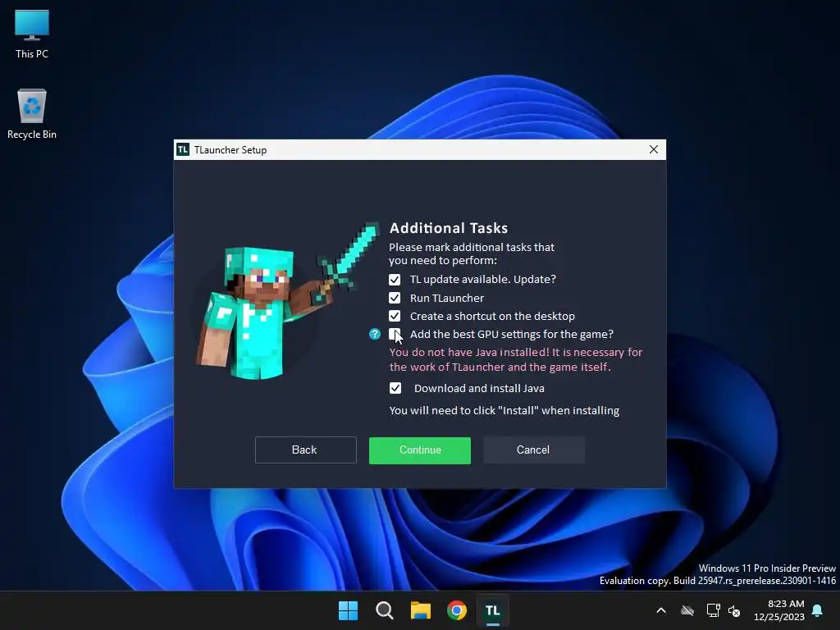Switch to TLauncher taskbar icon

[x=493, y=610]
